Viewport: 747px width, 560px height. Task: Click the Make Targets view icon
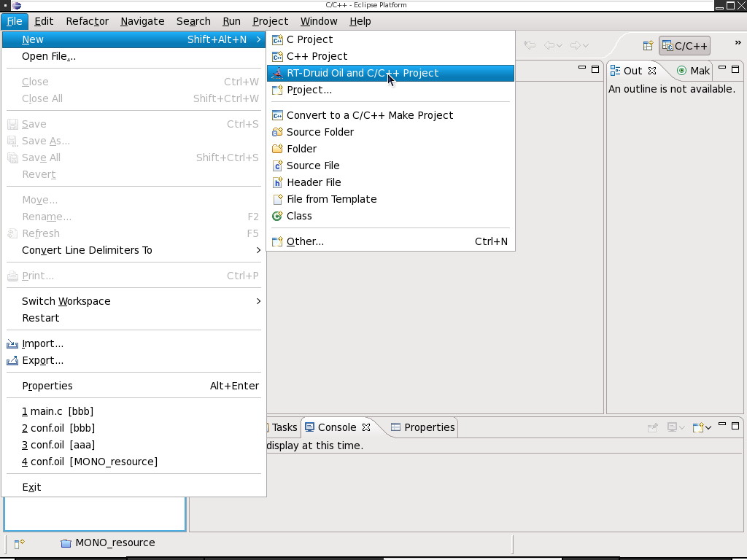click(x=682, y=71)
